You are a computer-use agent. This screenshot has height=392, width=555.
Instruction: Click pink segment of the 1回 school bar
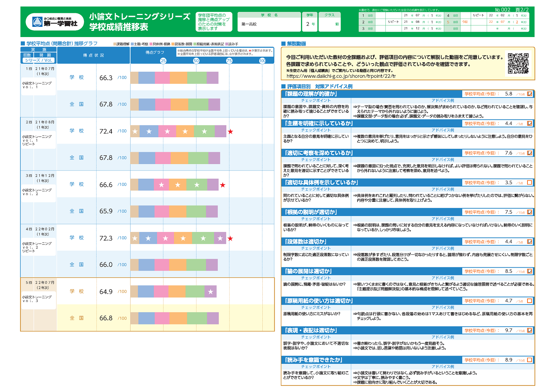click(x=162, y=78)
